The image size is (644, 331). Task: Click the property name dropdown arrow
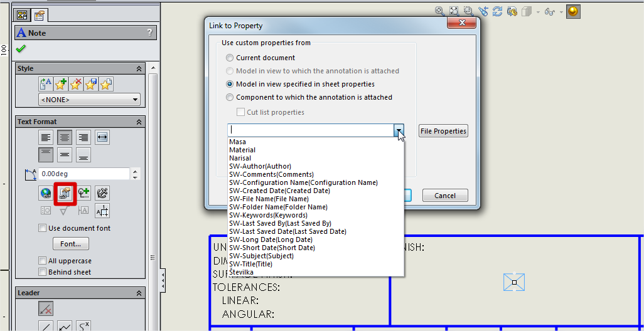pos(399,130)
